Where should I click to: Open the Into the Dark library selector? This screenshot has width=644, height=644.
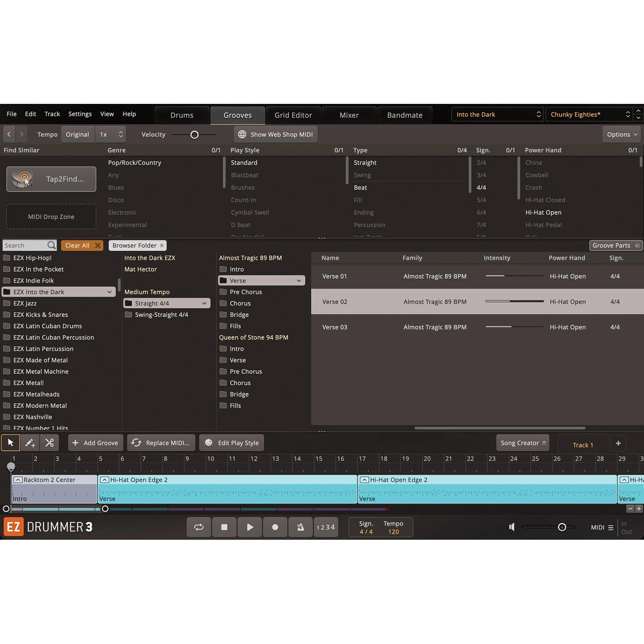tap(498, 114)
